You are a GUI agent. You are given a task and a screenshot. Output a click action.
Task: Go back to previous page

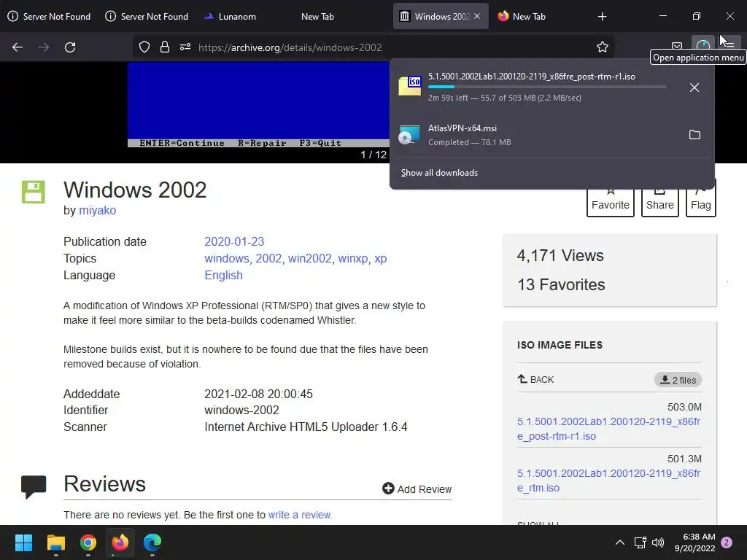tap(18, 47)
